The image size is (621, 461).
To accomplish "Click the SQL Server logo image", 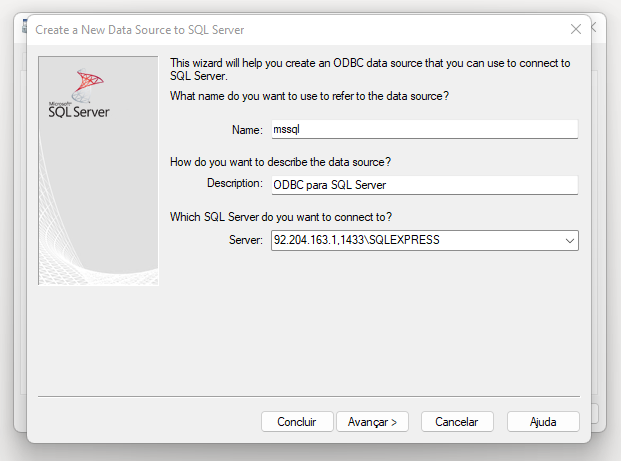I will [98, 170].
